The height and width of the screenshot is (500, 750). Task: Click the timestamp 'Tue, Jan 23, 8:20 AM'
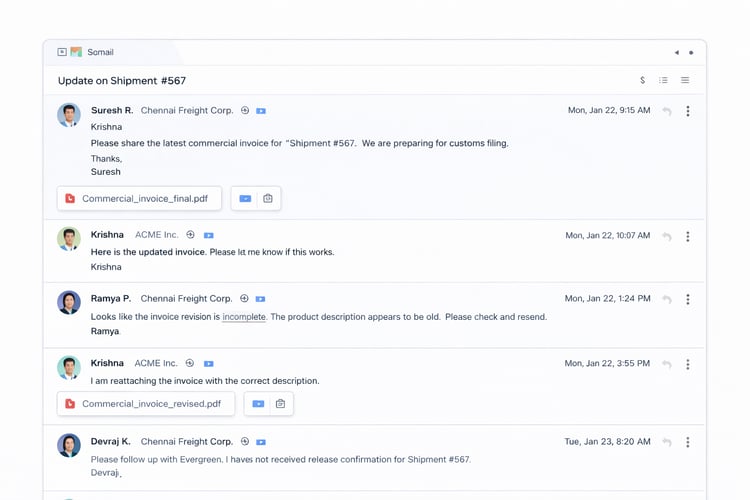tap(607, 441)
